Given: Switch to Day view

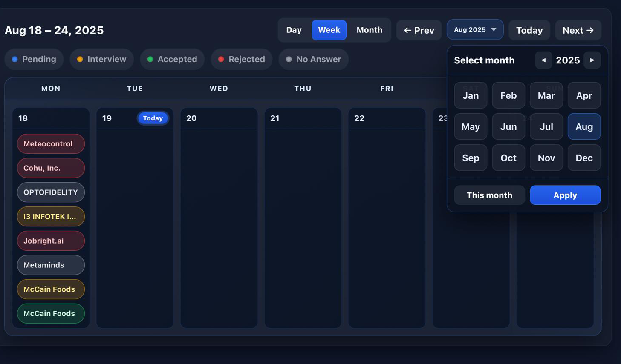Looking at the screenshot, I should click(x=294, y=30).
